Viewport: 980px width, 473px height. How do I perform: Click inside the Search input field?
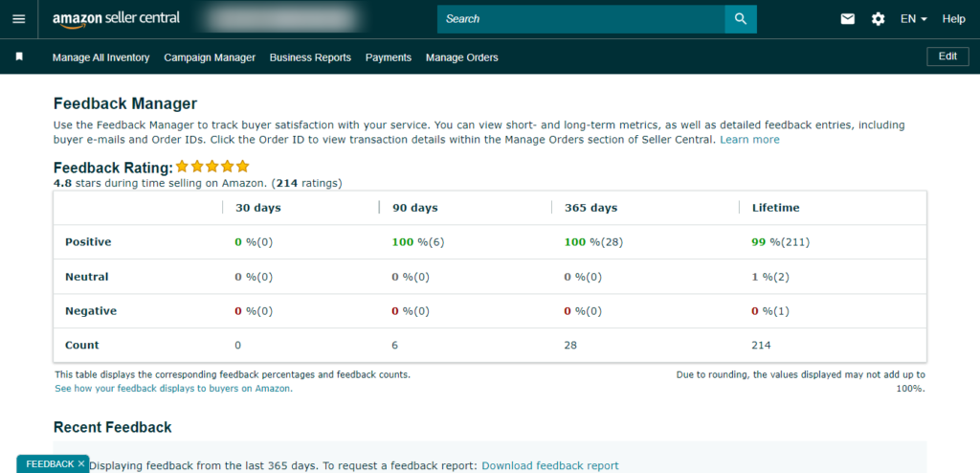[x=580, y=19]
